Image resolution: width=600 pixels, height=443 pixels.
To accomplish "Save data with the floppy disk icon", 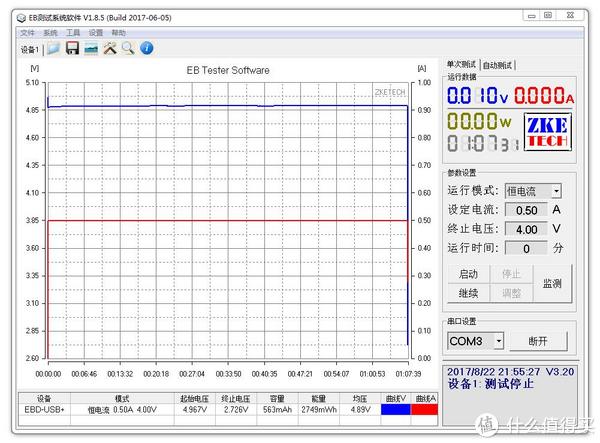I will [72, 49].
